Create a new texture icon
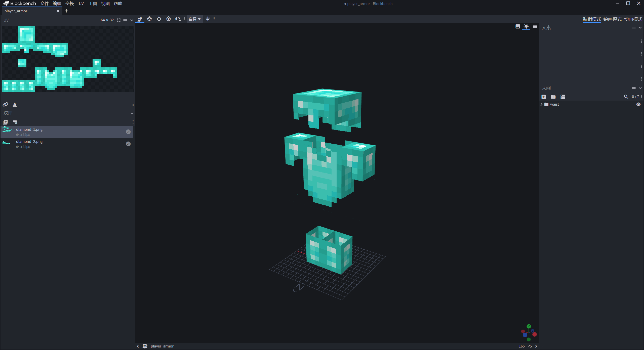 click(x=15, y=122)
